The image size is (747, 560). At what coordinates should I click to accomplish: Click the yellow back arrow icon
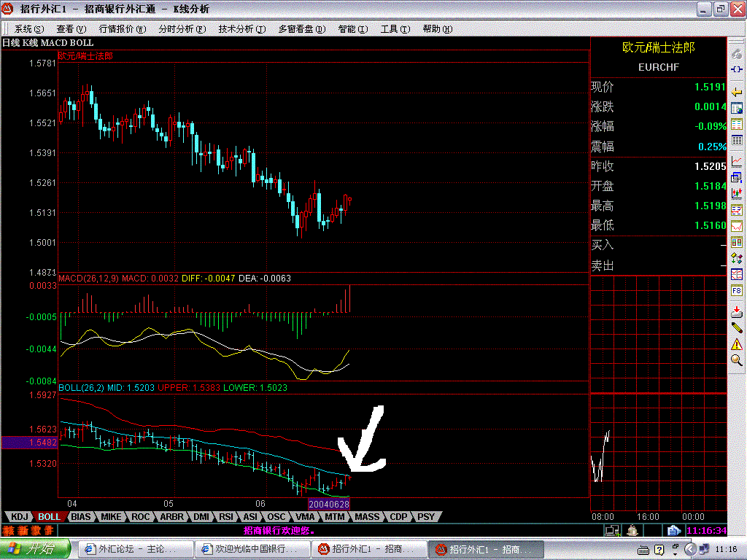pos(736,91)
